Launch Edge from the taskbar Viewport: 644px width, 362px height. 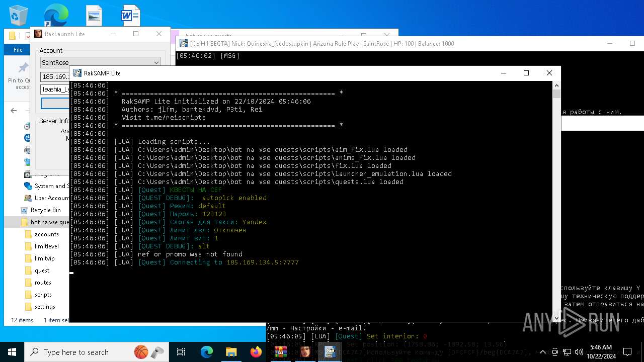[x=207, y=352]
